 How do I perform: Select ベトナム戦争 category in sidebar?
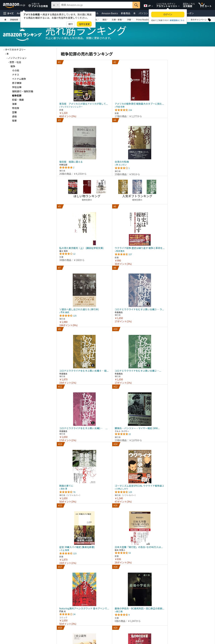(19, 79)
